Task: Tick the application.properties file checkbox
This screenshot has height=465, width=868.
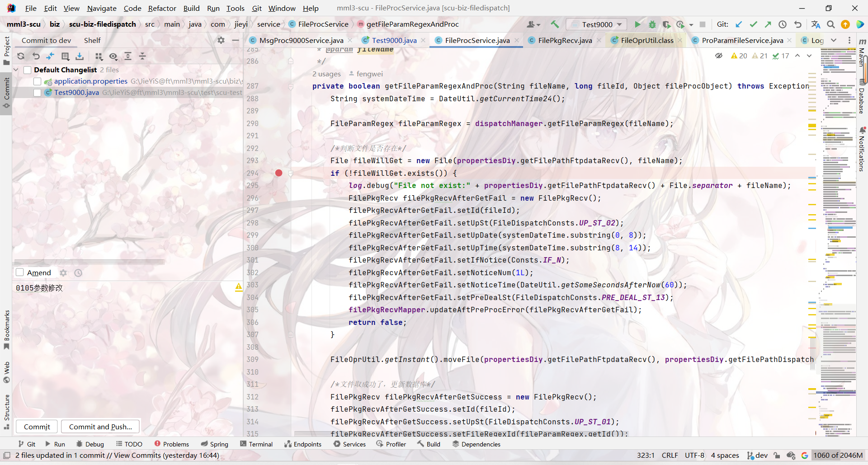Action: point(38,81)
